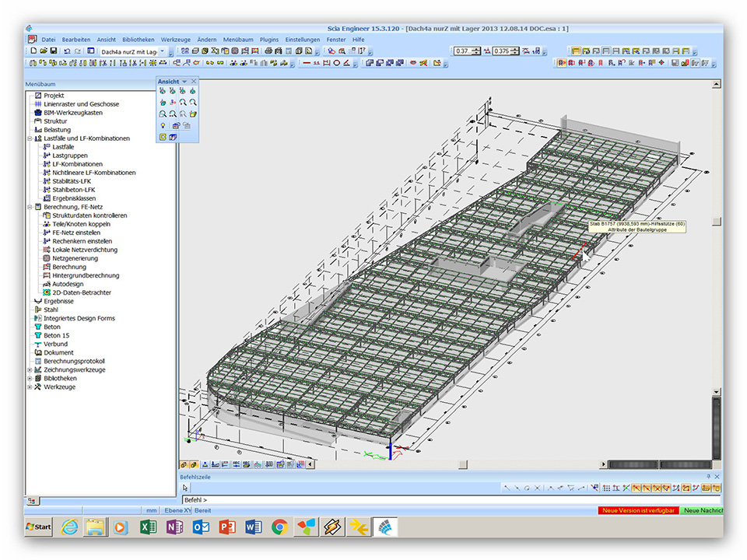Select Netzgenerierung in the menu tree
The width and height of the screenshot is (747, 560).
[73, 258]
